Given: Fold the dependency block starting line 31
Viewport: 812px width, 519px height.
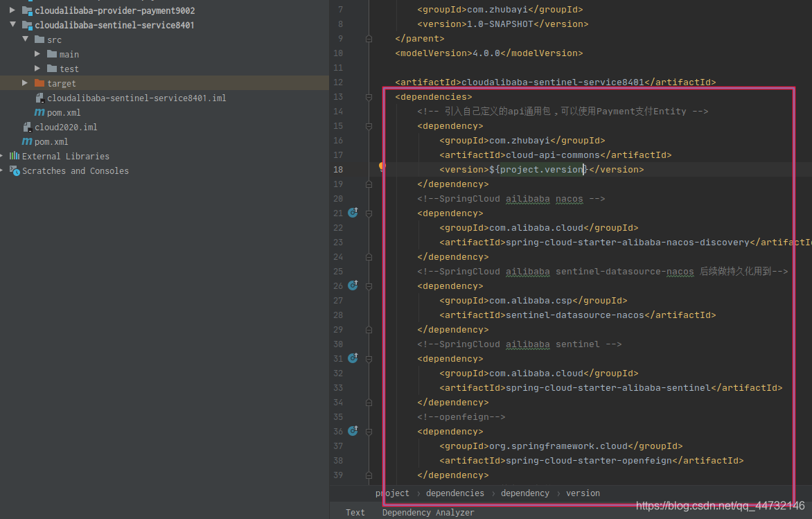Looking at the screenshot, I should pos(369,359).
